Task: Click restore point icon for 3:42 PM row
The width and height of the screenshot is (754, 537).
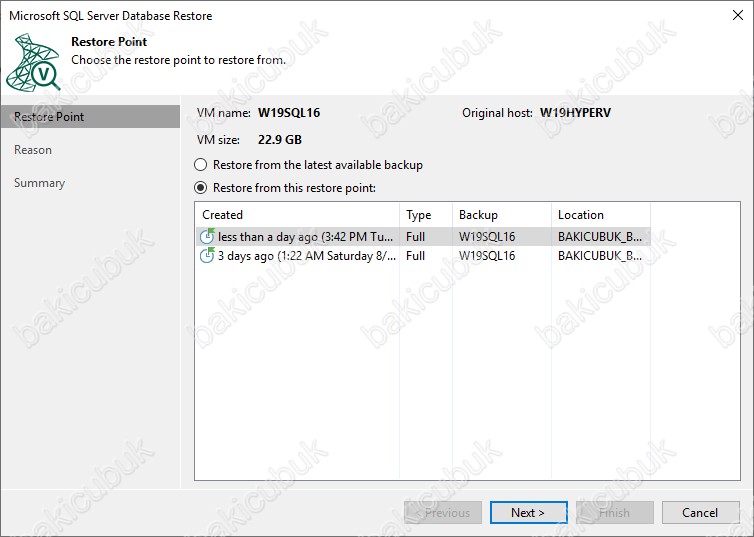Action: tap(207, 236)
